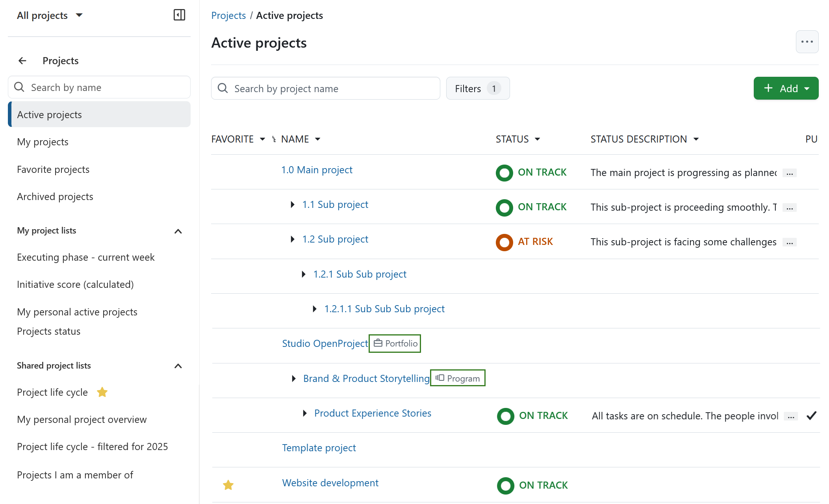
Task: Click the ON TRACK status circle for 1.0 Main project
Action: [504, 172]
